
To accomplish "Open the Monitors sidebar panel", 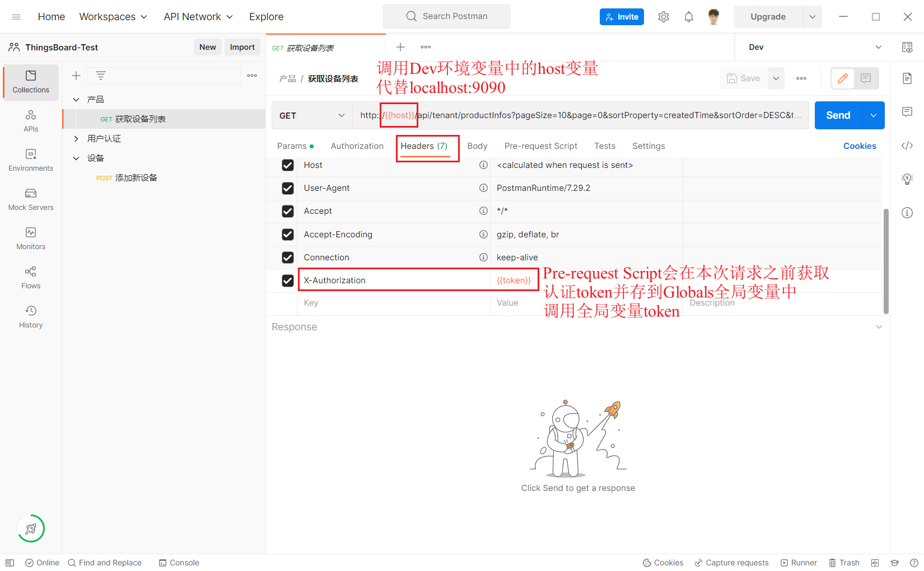I will click(x=31, y=238).
